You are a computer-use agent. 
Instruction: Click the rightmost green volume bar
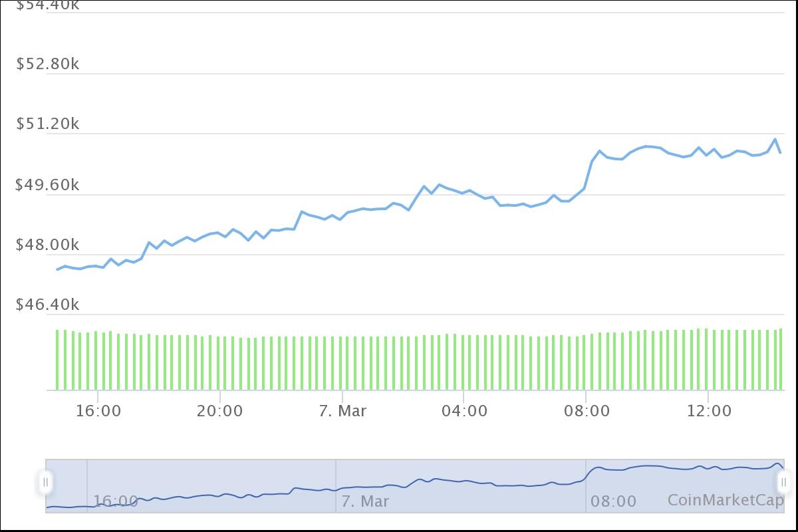point(781,359)
